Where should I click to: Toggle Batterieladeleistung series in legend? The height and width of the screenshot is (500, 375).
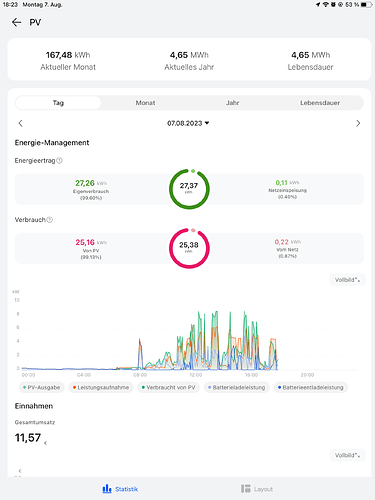pyautogui.click(x=237, y=387)
